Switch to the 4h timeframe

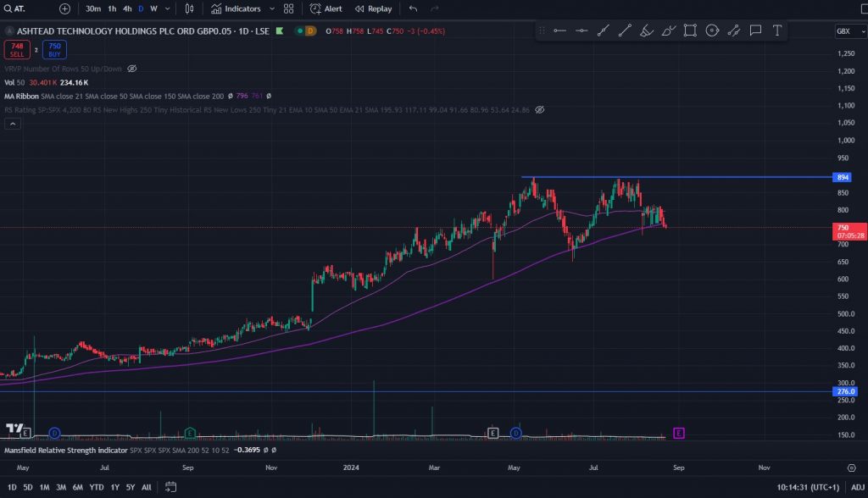(x=127, y=8)
